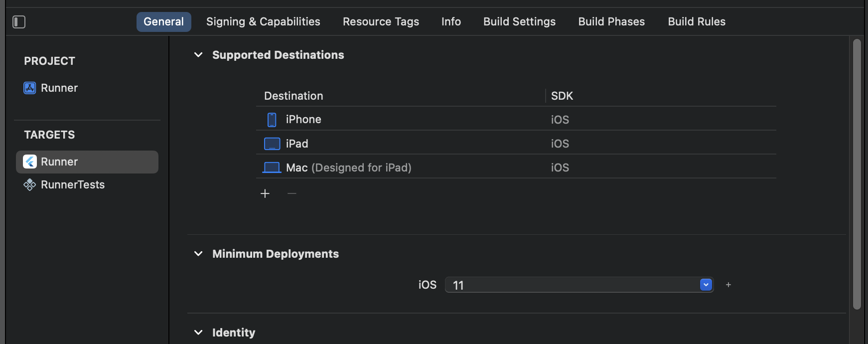The height and width of the screenshot is (344, 868).
Task: Click the iOS deployment version field
Action: tap(573, 285)
